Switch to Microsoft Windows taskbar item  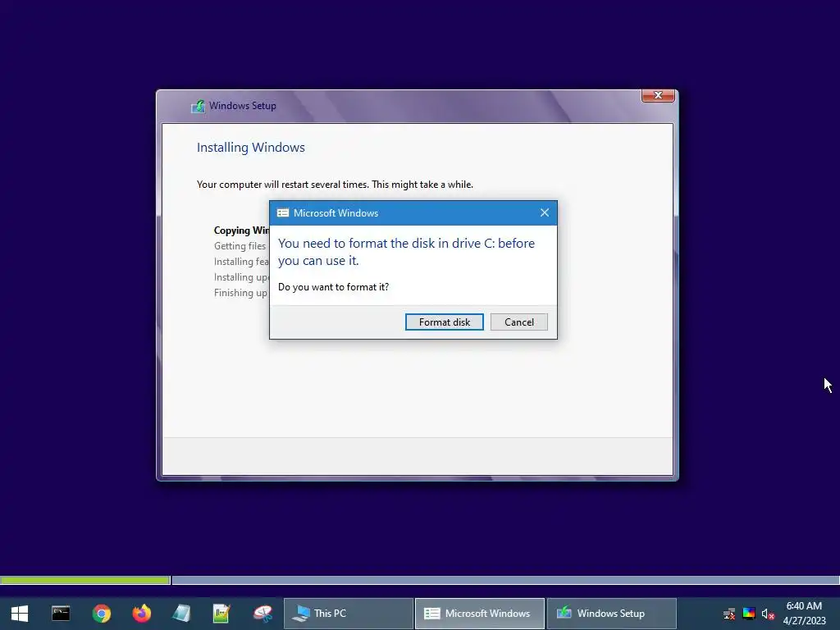click(x=479, y=614)
